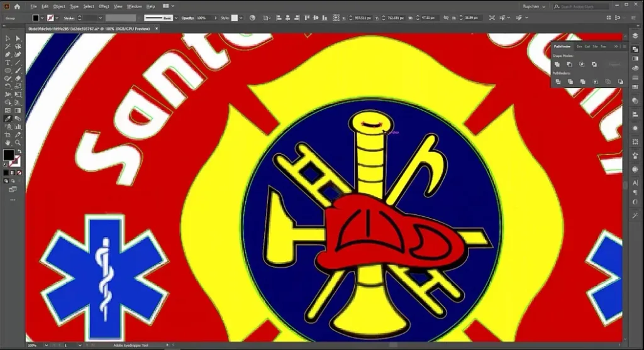Screen dimensions: 644x350
Task: Set paint to None in toolbar
Action: pyautogui.click(x=19, y=173)
